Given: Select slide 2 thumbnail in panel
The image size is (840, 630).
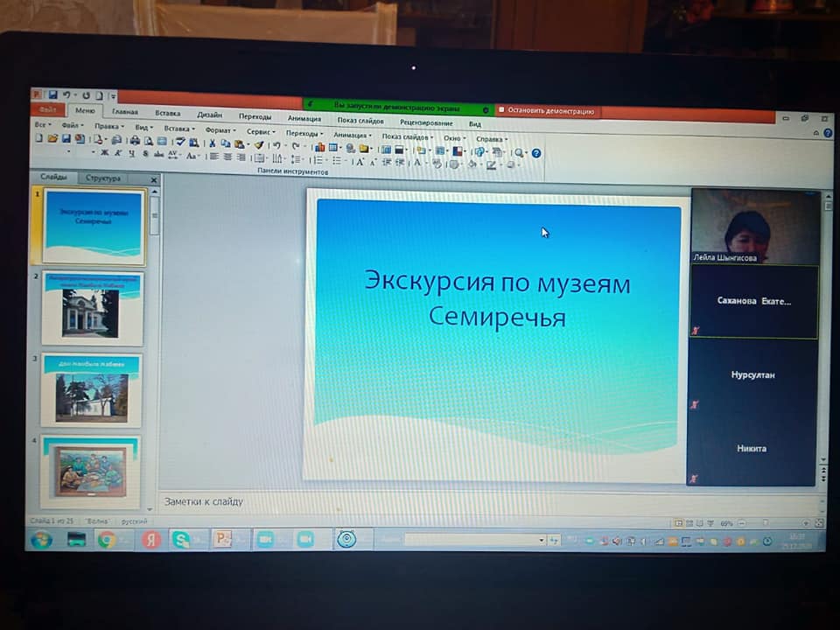Looking at the screenshot, I should coord(90,308).
